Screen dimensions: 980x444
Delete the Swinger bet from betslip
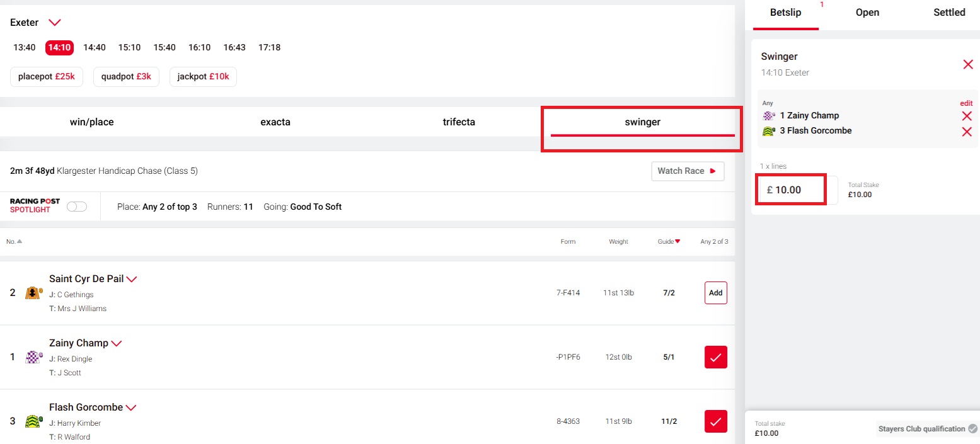pyautogui.click(x=968, y=64)
